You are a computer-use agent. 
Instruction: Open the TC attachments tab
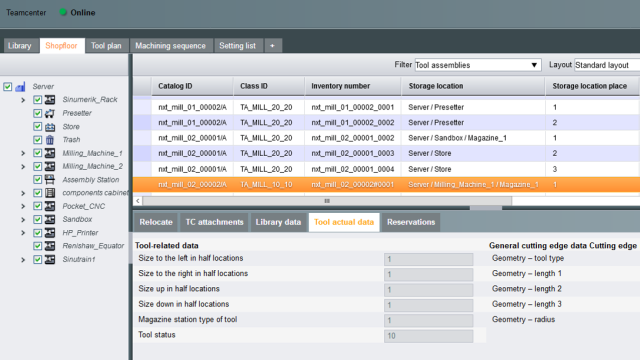[x=214, y=222]
